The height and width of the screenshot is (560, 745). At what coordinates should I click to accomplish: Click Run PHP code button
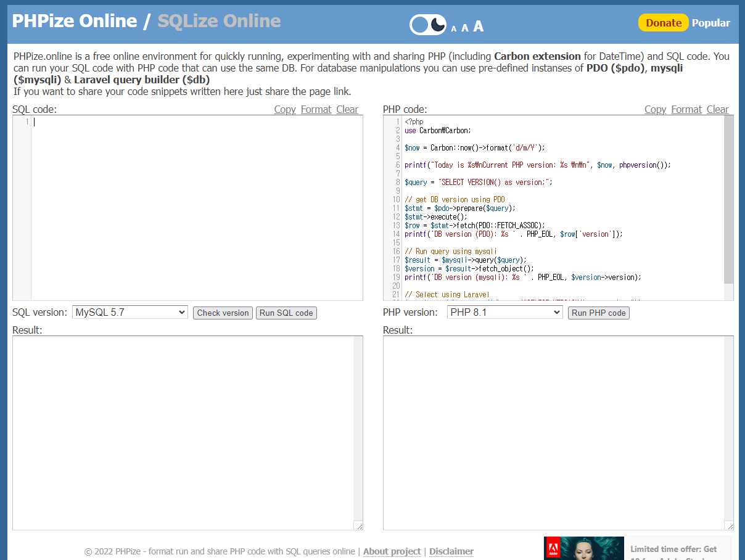point(598,313)
